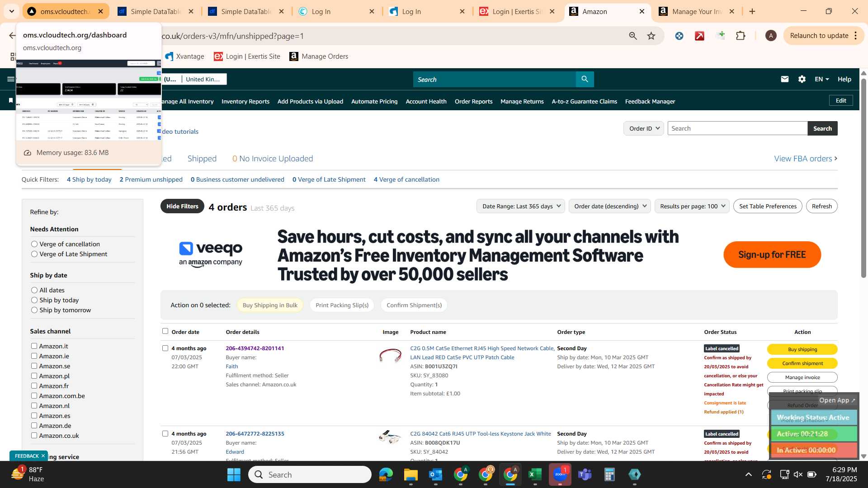This screenshot has width=868, height=488.
Task: Click Set Table Preferences button
Action: 768,206
